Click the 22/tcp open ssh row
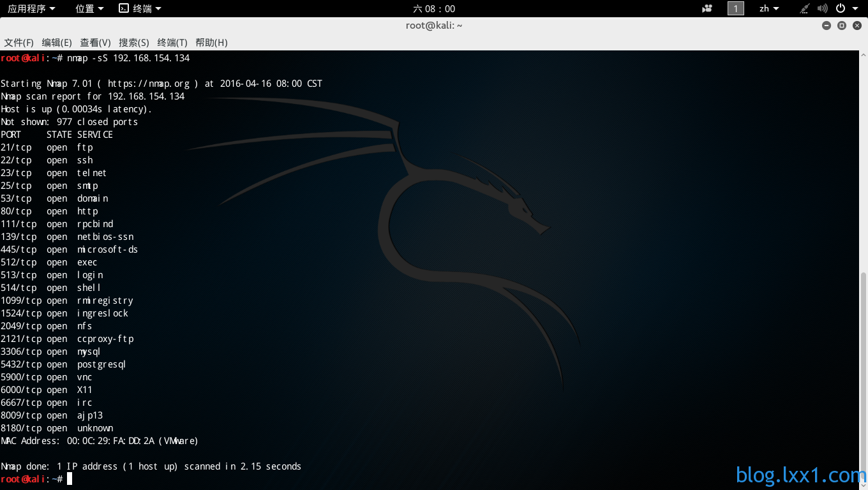868x490 pixels. click(x=47, y=160)
